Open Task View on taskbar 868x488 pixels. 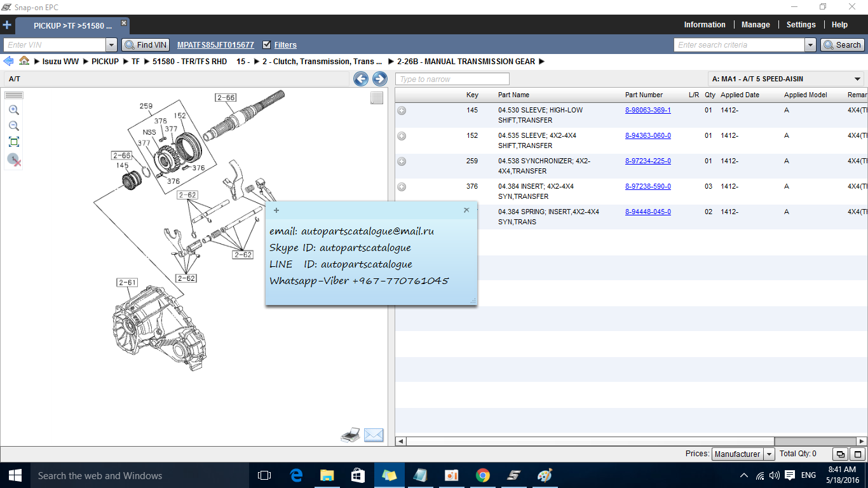[x=264, y=475]
